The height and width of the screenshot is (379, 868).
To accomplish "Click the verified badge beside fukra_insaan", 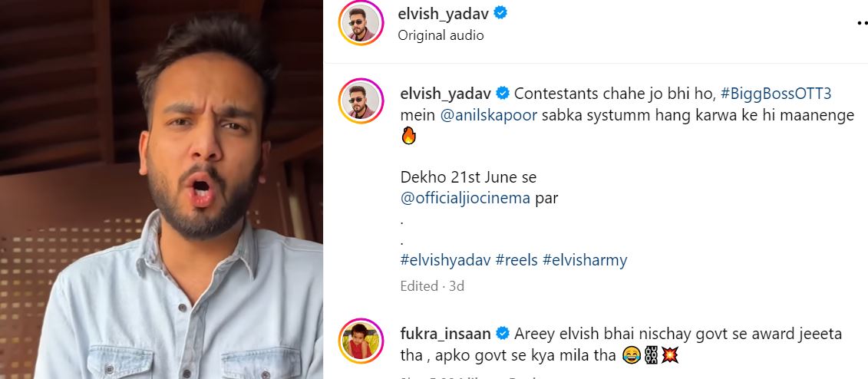I will [x=503, y=334].
